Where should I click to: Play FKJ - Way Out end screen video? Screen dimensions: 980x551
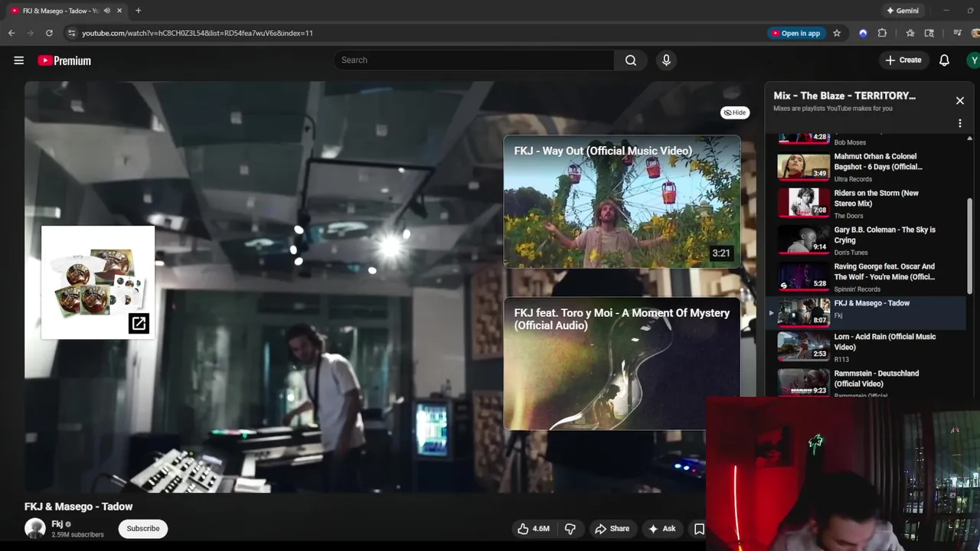click(622, 202)
